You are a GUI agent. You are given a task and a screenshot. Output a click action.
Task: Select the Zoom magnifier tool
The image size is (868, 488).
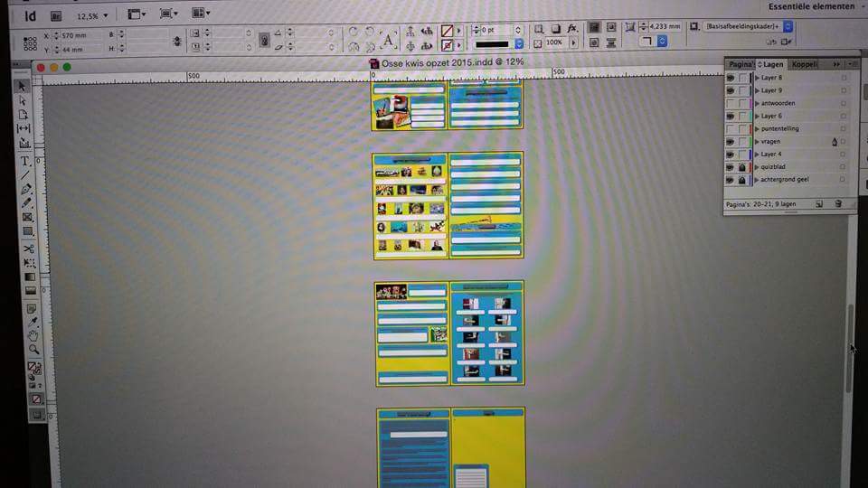pos(33,350)
